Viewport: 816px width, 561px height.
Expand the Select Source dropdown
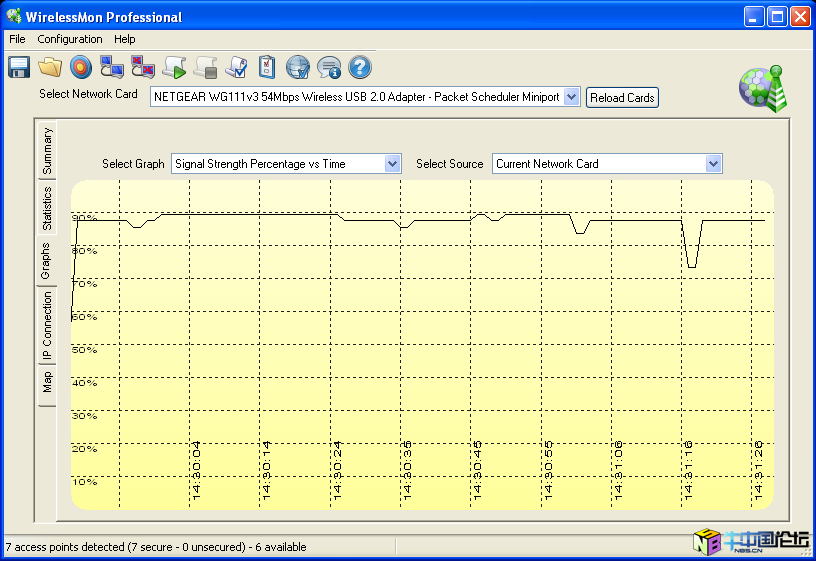[713, 164]
